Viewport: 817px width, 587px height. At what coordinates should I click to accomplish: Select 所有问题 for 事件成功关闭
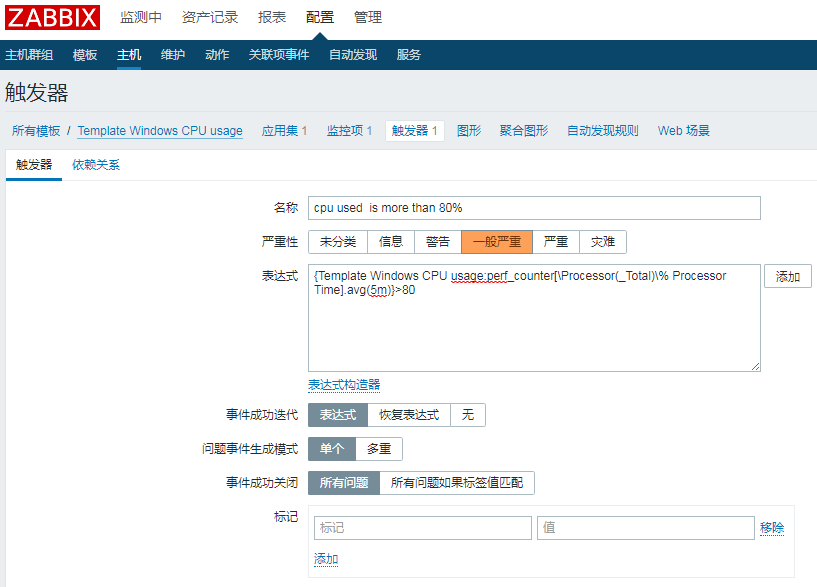(x=344, y=483)
